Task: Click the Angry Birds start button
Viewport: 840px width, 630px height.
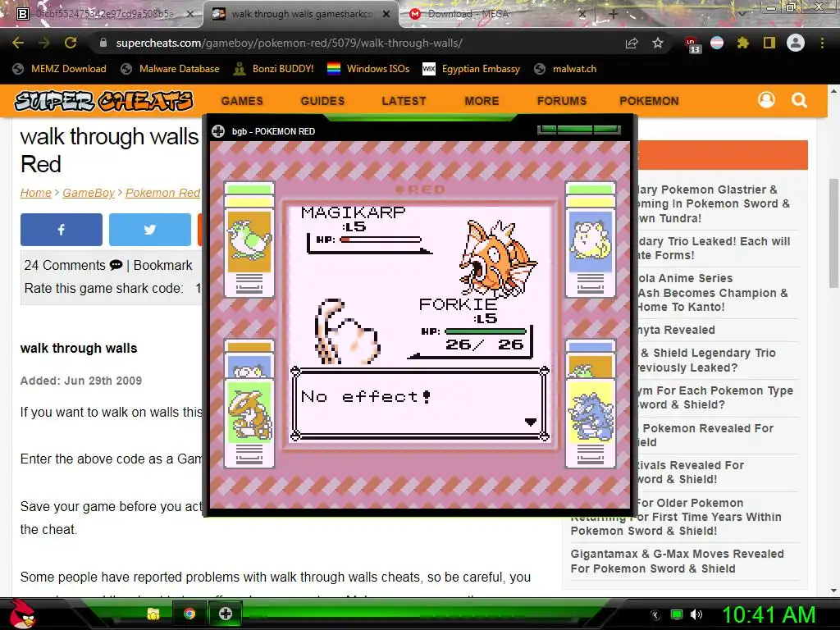Action: pyautogui.click(x=22, y=614)
